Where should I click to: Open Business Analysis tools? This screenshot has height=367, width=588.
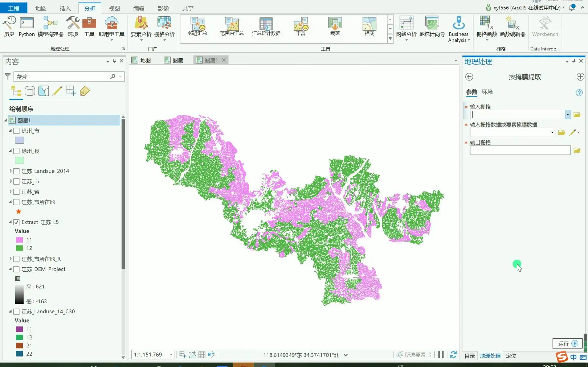tap(459, 29)
